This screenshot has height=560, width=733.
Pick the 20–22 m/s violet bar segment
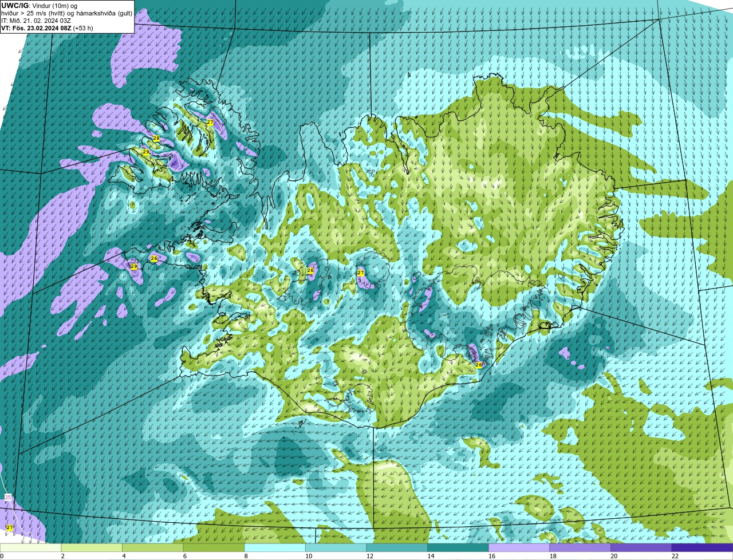pos(641,548)
